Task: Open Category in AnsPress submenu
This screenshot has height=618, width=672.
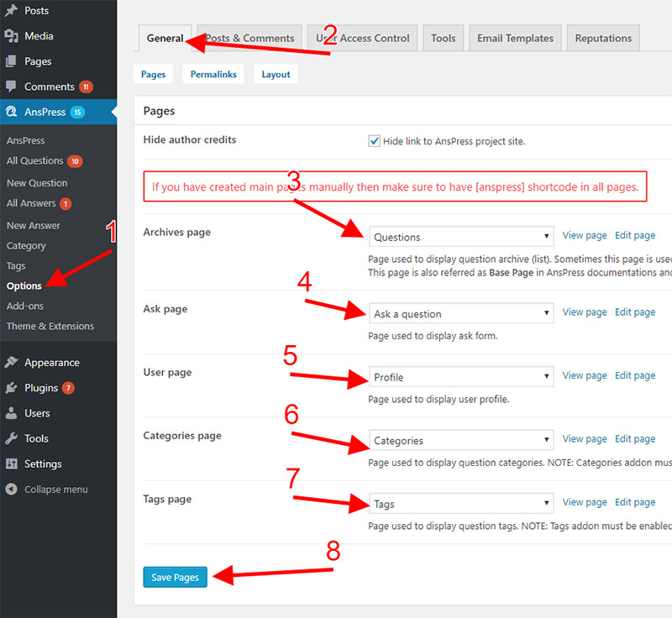Action: pyautogui.click(x=26, y=245)
